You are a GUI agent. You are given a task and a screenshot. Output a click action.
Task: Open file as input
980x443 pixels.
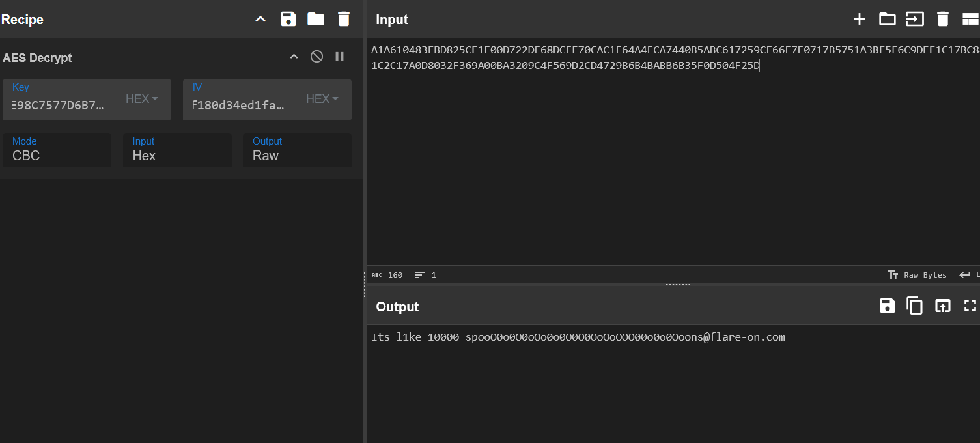pyautogui.click(x=915, y=20)
